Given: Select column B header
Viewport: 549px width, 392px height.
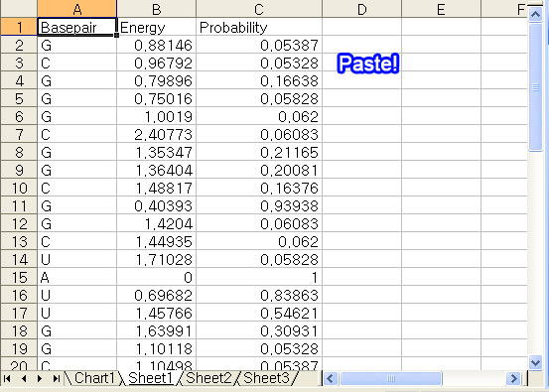Looking at the screenshot, I should point(157,9).
